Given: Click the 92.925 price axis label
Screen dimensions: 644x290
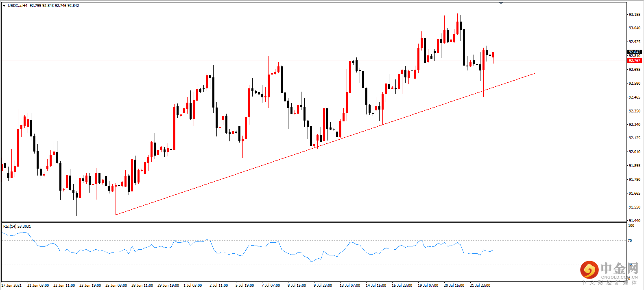Looking at the screenshot, I should pos(635,42).
